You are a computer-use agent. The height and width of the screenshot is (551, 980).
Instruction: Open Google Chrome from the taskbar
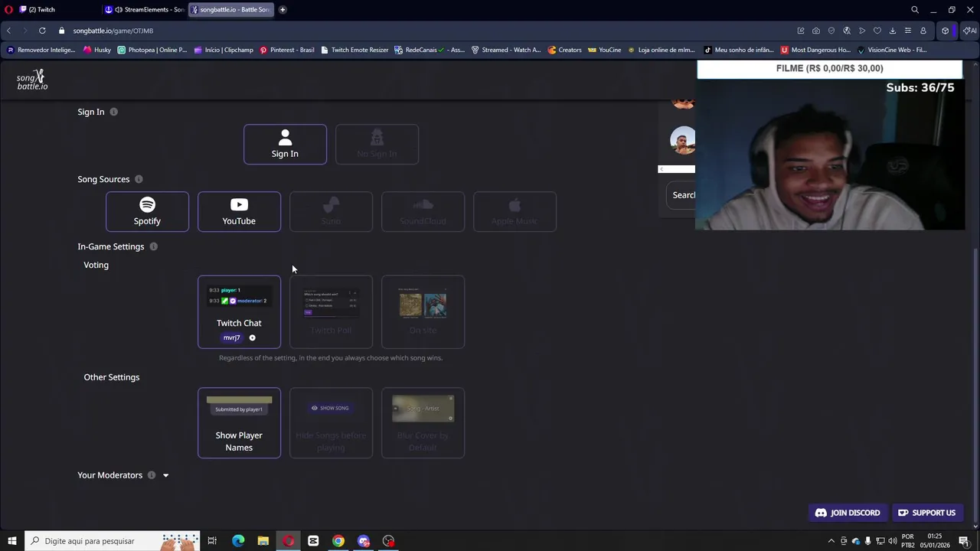click(338, 541)
